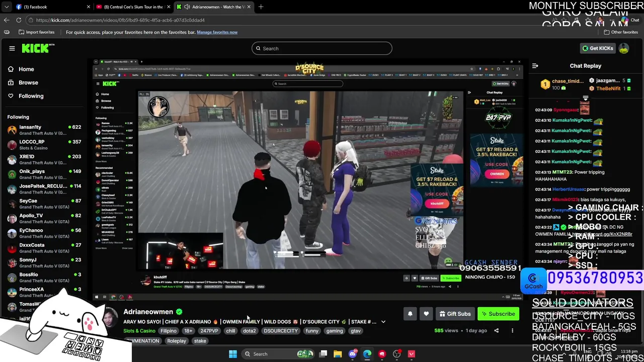Select the dota2 tag
The image size is (644, 362).
[250, 331]
